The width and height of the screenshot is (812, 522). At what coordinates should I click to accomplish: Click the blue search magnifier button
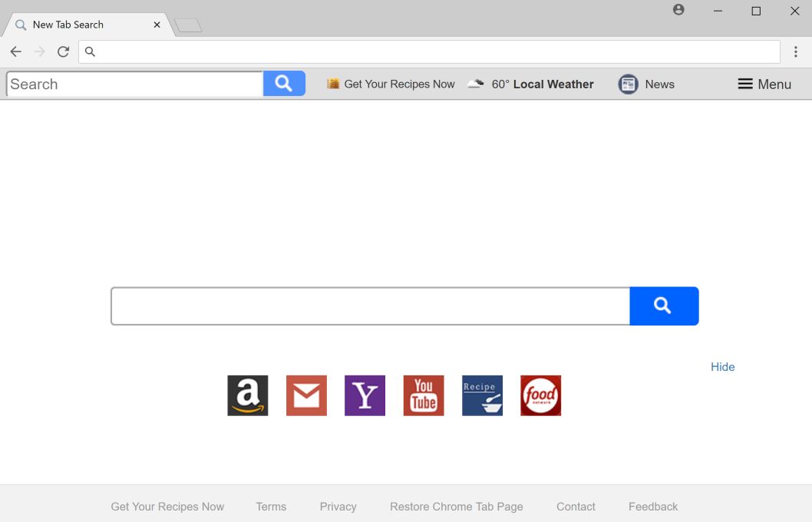pyautogui.click(x=664, y=306)
